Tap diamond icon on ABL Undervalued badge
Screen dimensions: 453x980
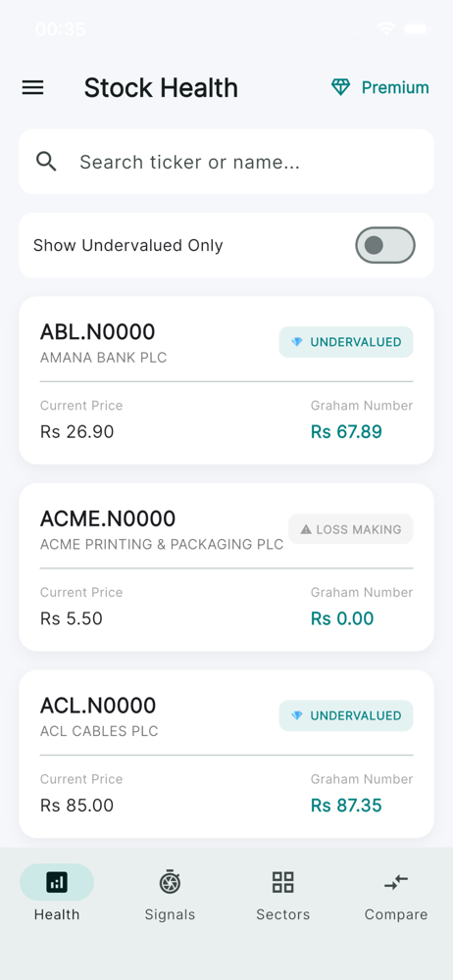297,342
